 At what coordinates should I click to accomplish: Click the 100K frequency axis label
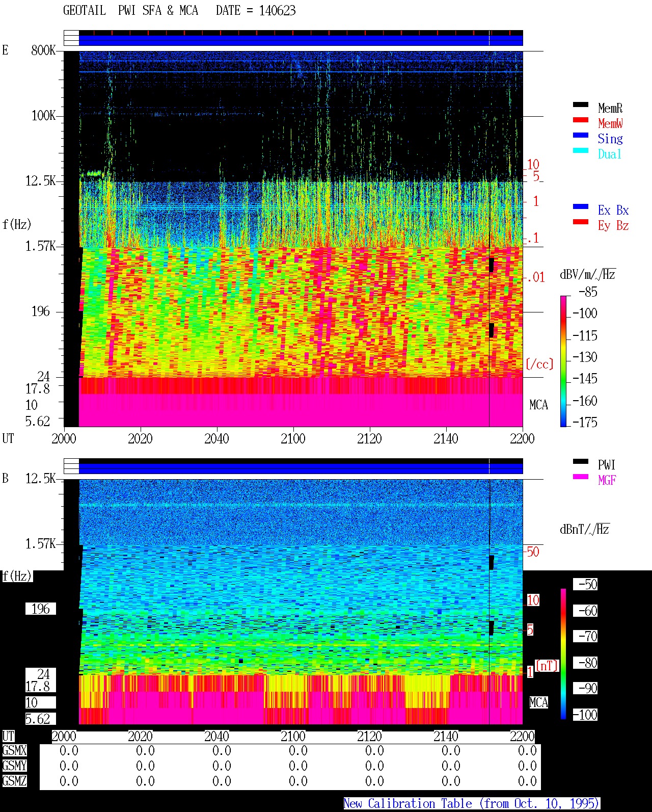[43, 115]
